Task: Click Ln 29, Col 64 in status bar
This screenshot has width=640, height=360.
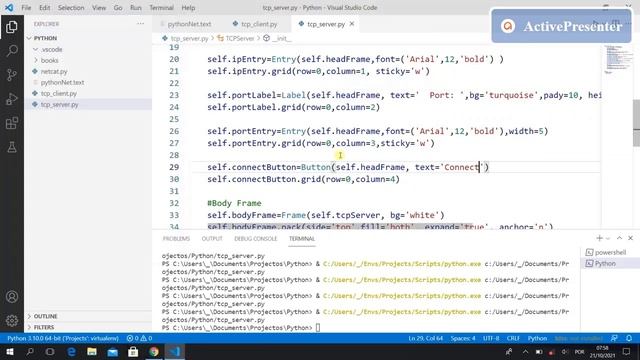Action: point(425,338)
